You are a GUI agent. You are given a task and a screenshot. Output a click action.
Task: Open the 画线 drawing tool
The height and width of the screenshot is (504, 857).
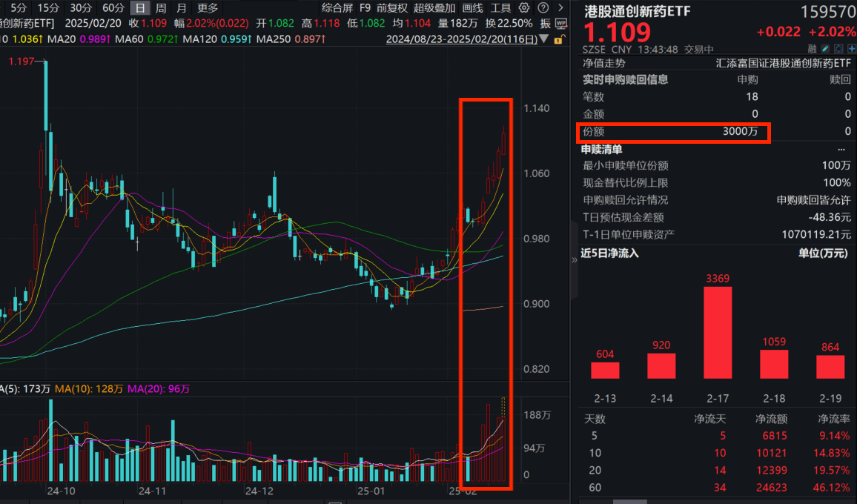point(472,7)
